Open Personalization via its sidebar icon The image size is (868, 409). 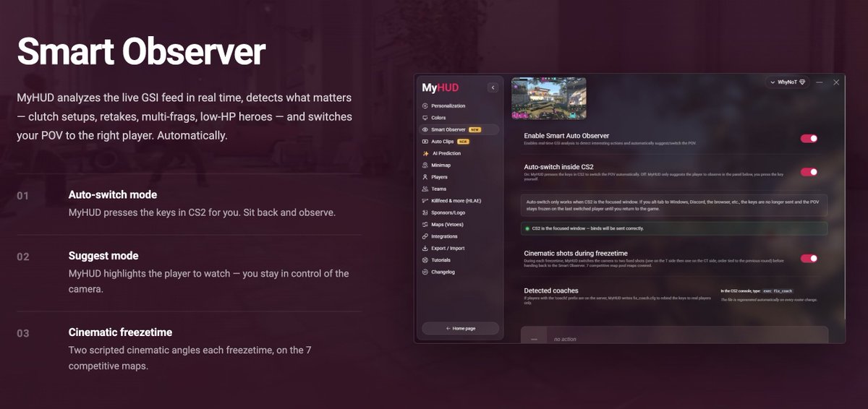point(425,106)
